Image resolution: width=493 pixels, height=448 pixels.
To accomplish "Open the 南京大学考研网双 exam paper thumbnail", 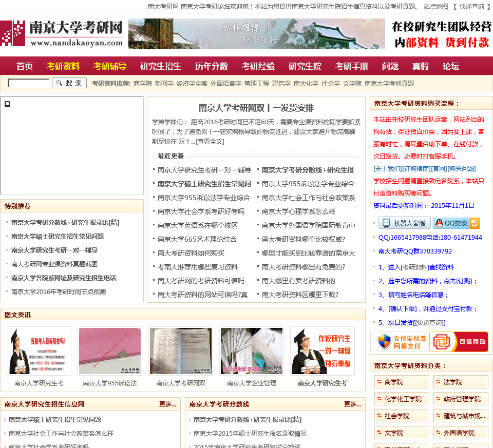I will [181, 351].
